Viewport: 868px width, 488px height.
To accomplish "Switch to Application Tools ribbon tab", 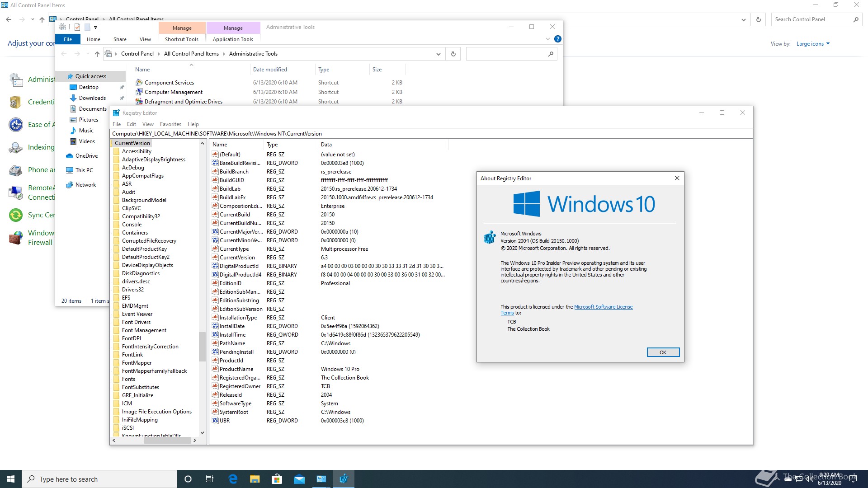I will coord(233,39).
